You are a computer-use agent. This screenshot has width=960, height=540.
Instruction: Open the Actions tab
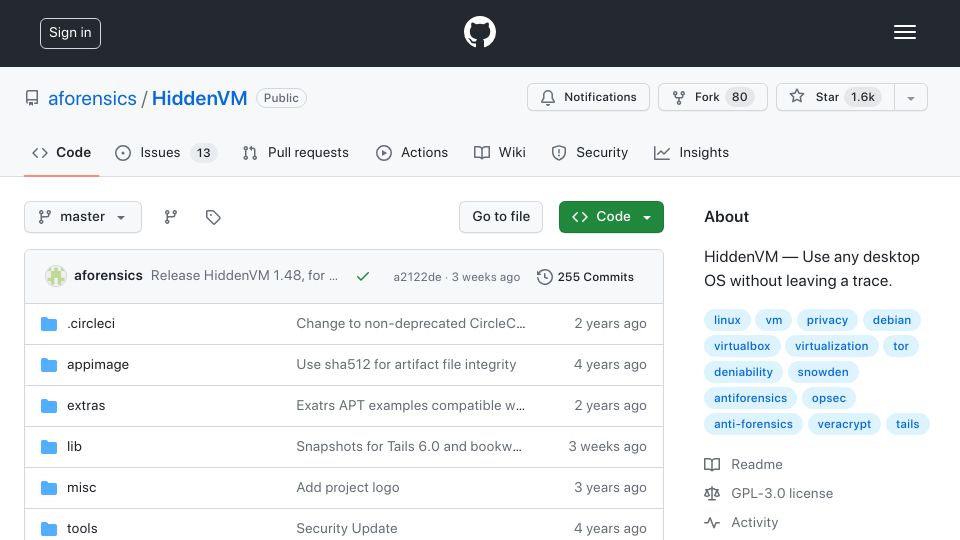(x=412, y=152)
